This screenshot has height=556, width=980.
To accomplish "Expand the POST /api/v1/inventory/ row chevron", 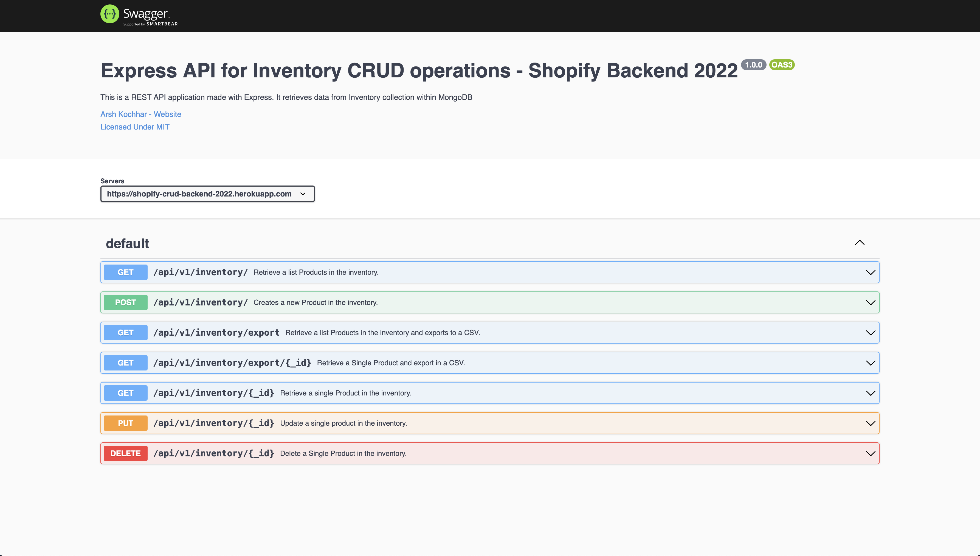I will [871, 302].
